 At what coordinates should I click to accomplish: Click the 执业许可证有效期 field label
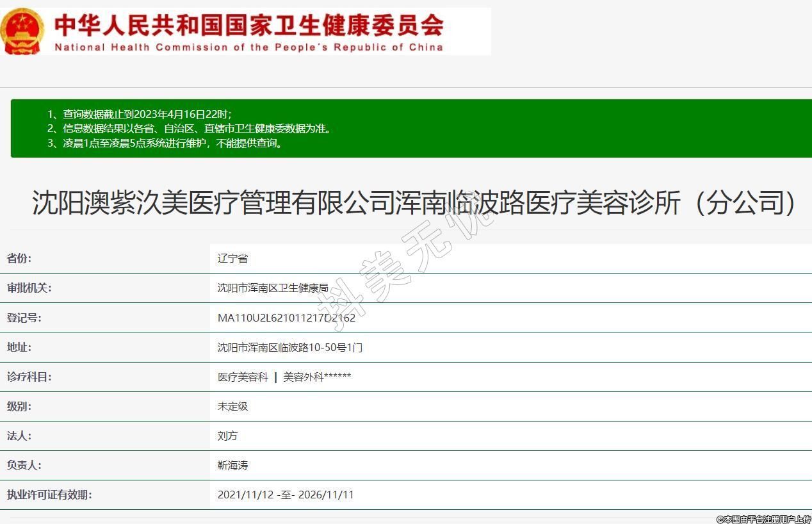[x=49, y=495]
